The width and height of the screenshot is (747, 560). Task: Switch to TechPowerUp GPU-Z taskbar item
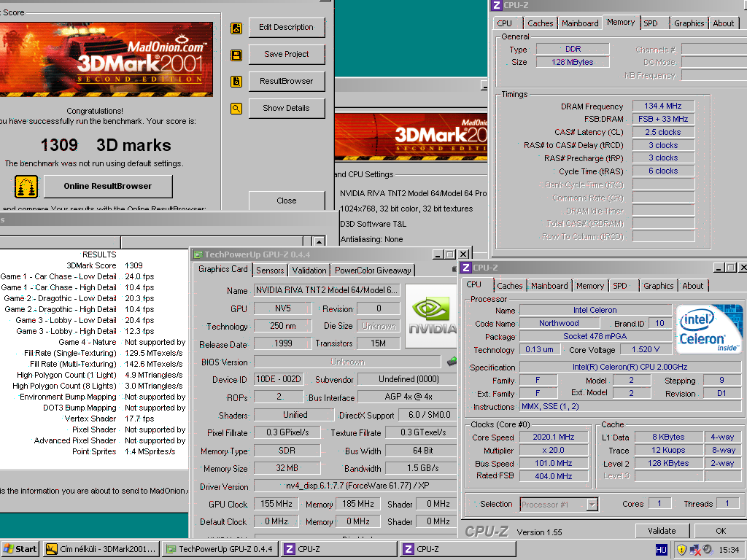(x=220, y=549)
